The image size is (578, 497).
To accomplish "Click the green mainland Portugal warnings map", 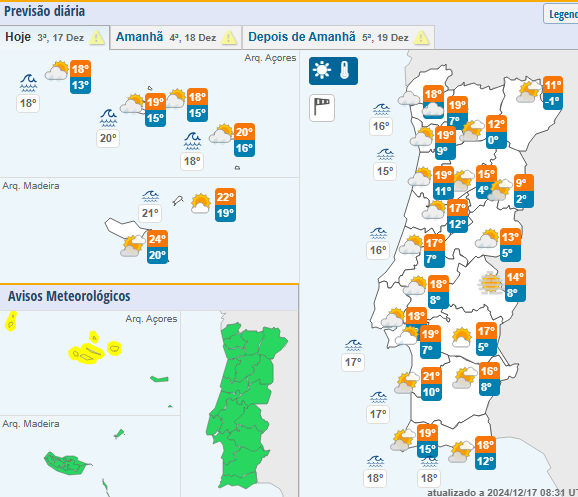I will pos(244,404).
